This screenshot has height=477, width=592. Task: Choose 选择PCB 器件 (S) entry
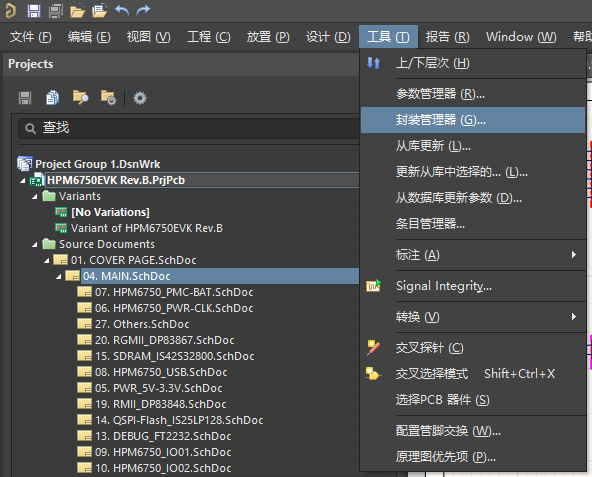coord(473,400)
